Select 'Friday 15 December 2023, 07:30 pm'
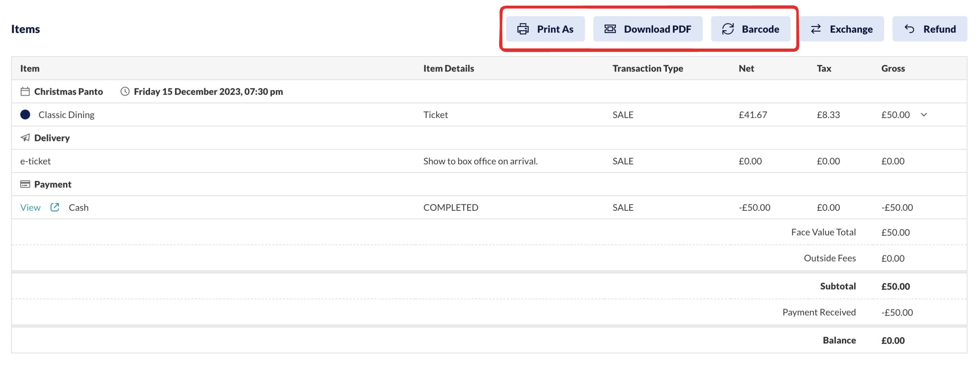The image size is (980, 366). [208, 91]
